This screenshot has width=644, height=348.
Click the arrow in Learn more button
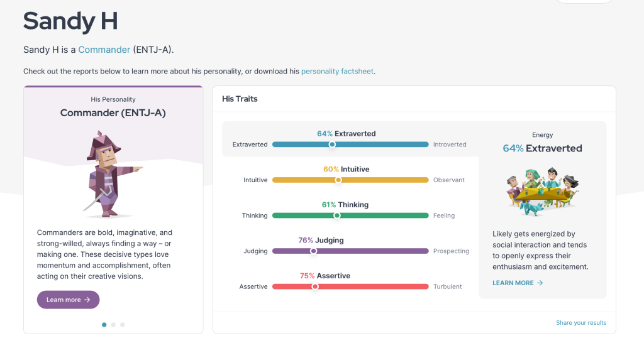(87, 300)
